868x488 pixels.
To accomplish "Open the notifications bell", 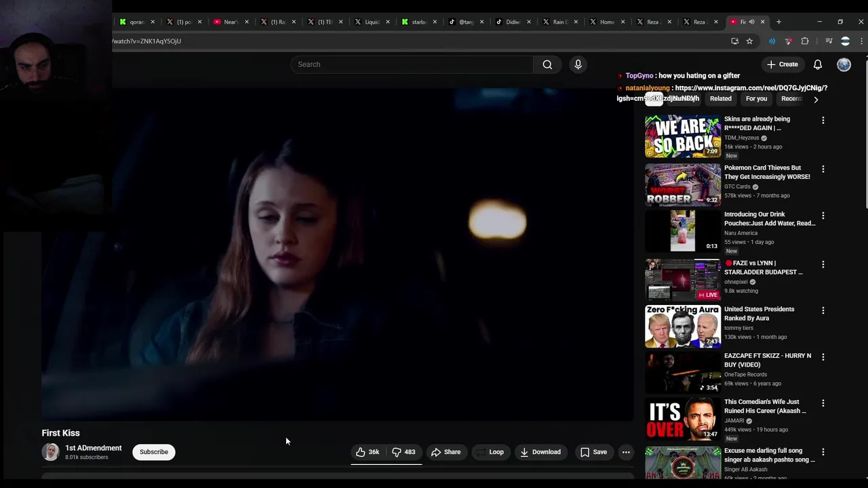I will pyautogui.click(x=818, y=64).
